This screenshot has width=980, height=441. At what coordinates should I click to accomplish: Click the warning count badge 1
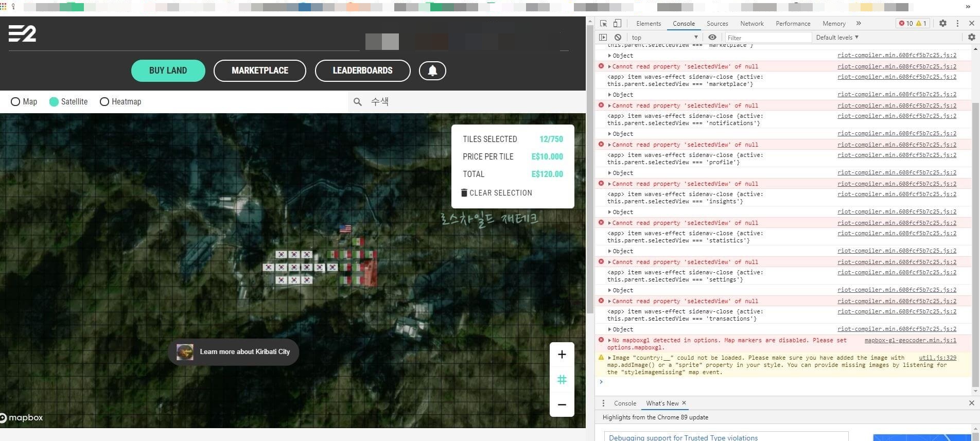921,23
